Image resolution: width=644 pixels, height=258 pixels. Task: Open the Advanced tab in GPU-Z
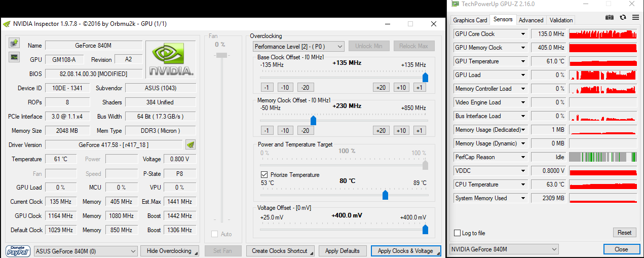[x=531, y=20]
